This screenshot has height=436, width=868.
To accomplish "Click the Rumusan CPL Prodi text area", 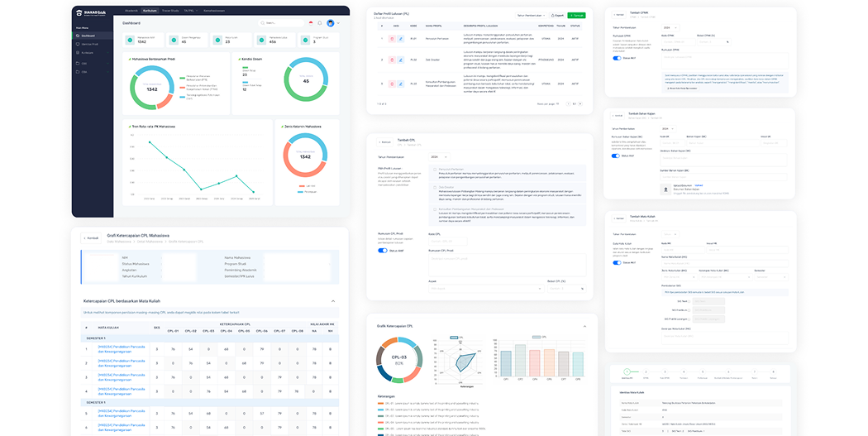I will click(507, 264).
